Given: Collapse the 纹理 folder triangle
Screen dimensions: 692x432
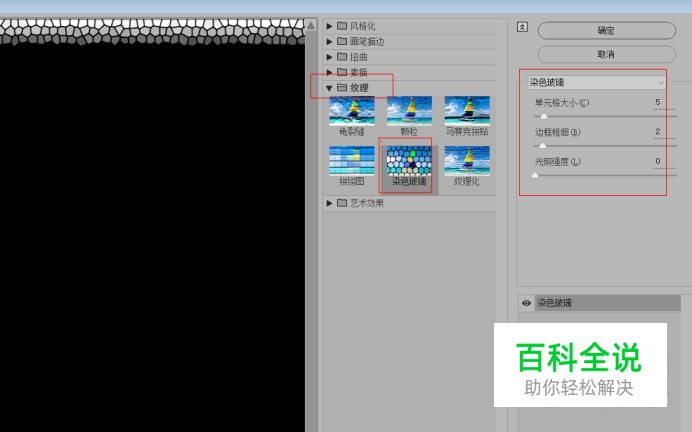Looking at the screenshot, I should click(329, 88).
